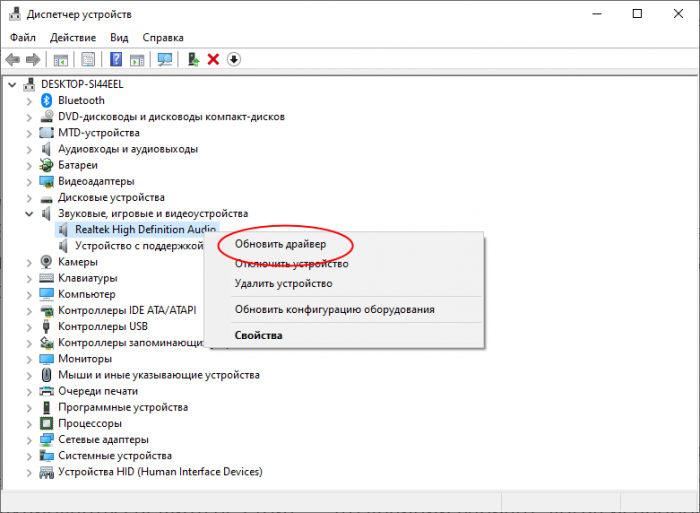This screenshot has width=700, height=513.
Task: Click the Forward arrow toolbar icon
Action: tap(33, 59)
